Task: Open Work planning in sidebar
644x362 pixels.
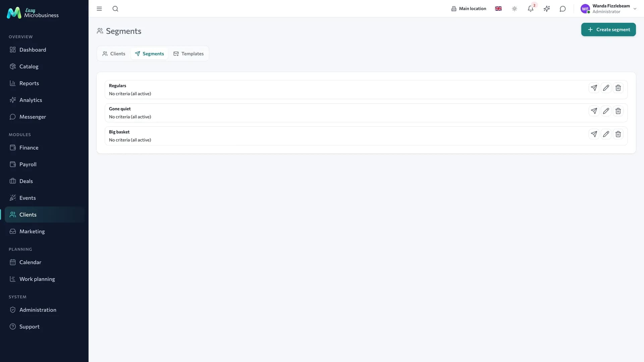Action: coord(44,279)
